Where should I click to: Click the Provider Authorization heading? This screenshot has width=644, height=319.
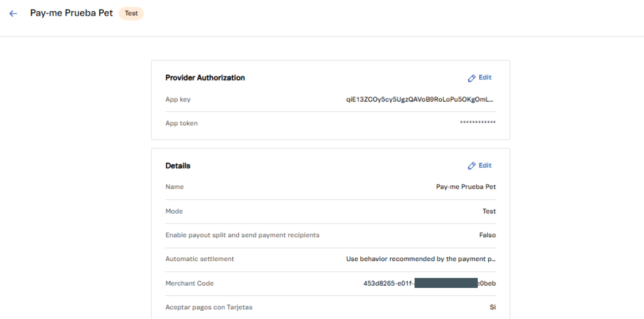pyautogui.click(x=205, y=78)
